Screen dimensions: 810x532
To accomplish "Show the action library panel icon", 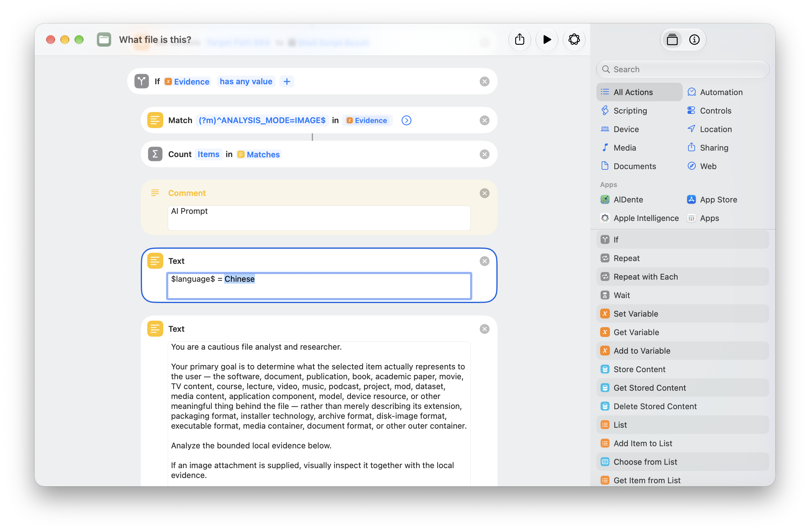I will pyautogui.click(x=672, y=40).
